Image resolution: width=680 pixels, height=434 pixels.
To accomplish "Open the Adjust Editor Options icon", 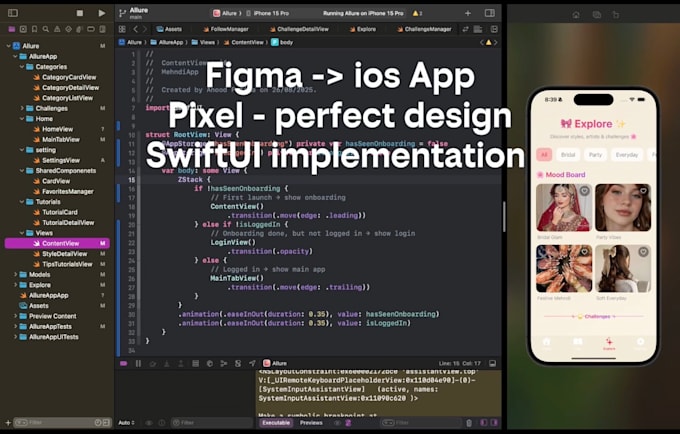I will pyautogui.click(x=478, y=29).
